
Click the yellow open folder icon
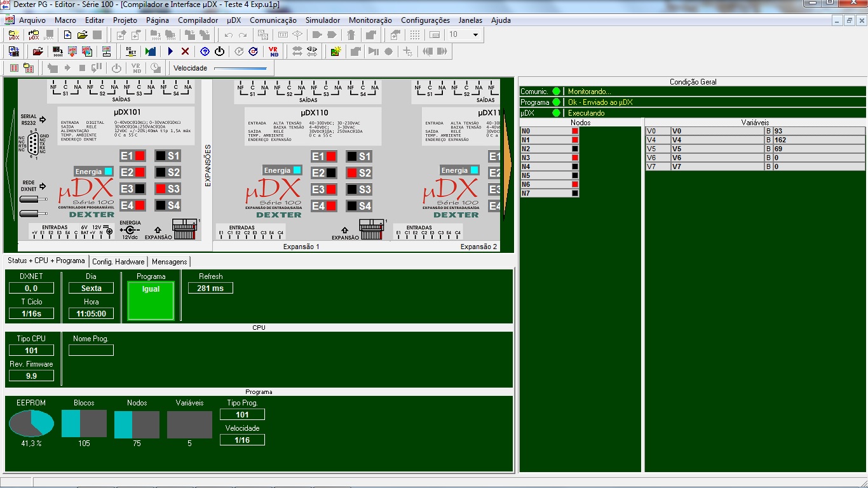83,35
